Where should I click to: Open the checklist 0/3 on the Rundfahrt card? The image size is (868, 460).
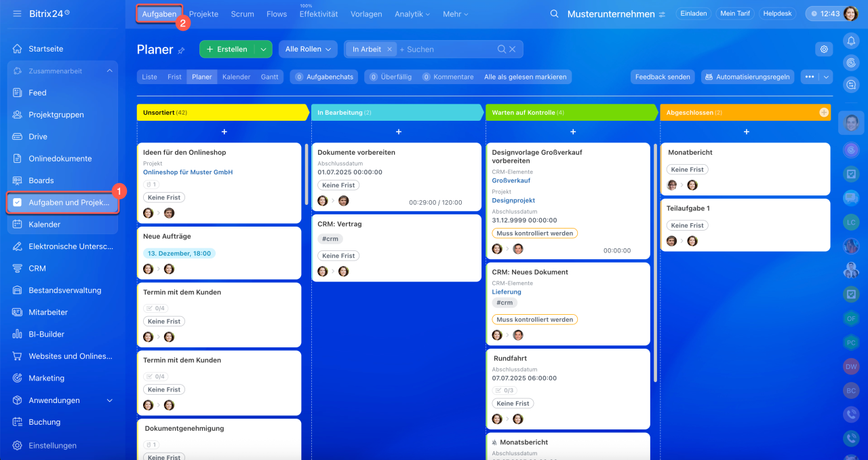click(x=504, y=390)
